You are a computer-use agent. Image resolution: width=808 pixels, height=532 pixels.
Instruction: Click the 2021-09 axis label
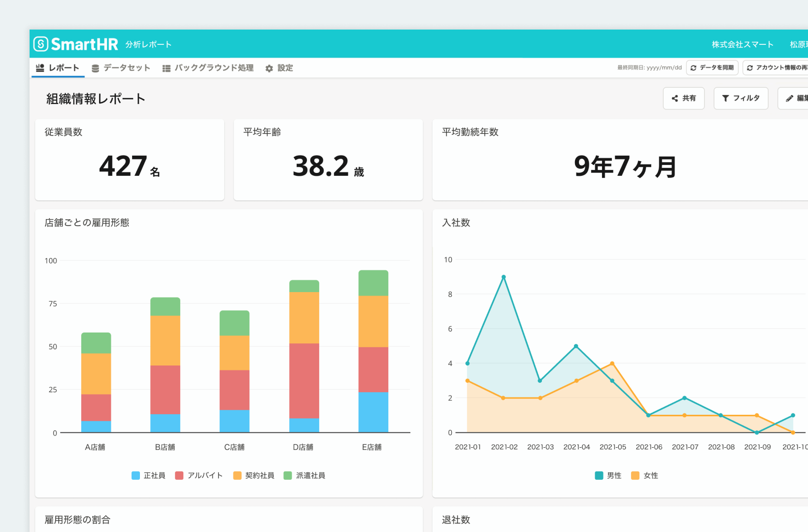point(757,447)
